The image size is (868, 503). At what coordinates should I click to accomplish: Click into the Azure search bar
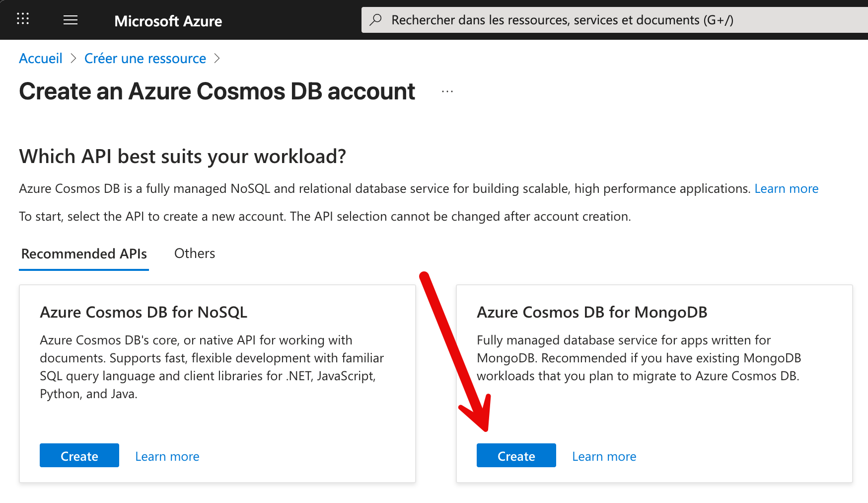point(546,19)
